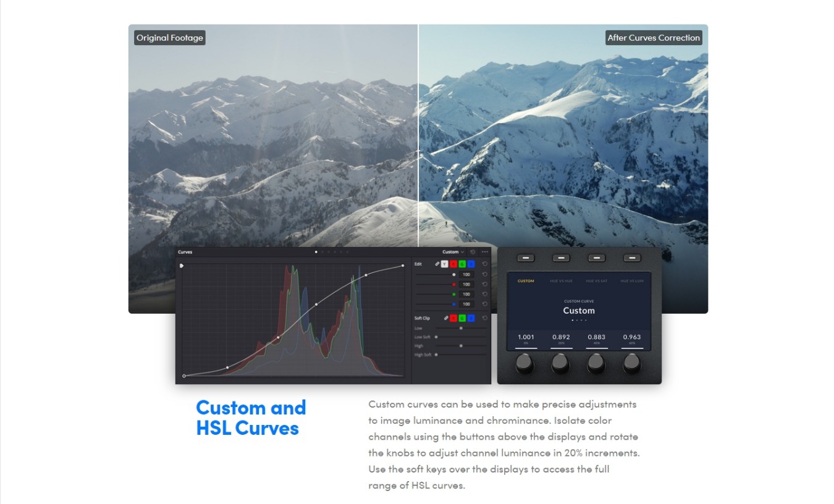The width and height of the screenshot is (834, 504).
Task: Toggle the Y luminance channel in Edit
Action: 444,264
